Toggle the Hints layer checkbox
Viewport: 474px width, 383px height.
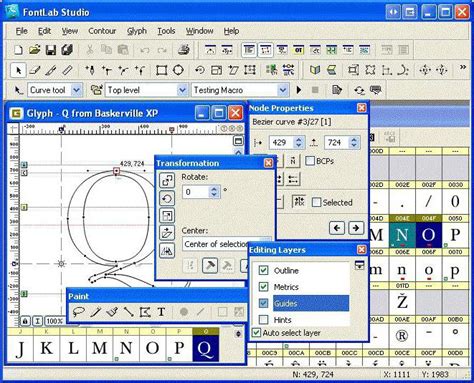pos(263,320)
